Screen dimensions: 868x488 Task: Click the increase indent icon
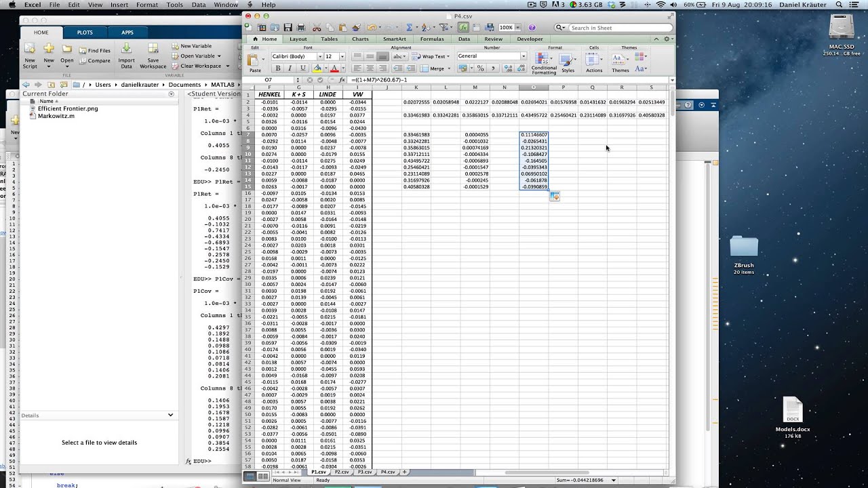point(411,68)
